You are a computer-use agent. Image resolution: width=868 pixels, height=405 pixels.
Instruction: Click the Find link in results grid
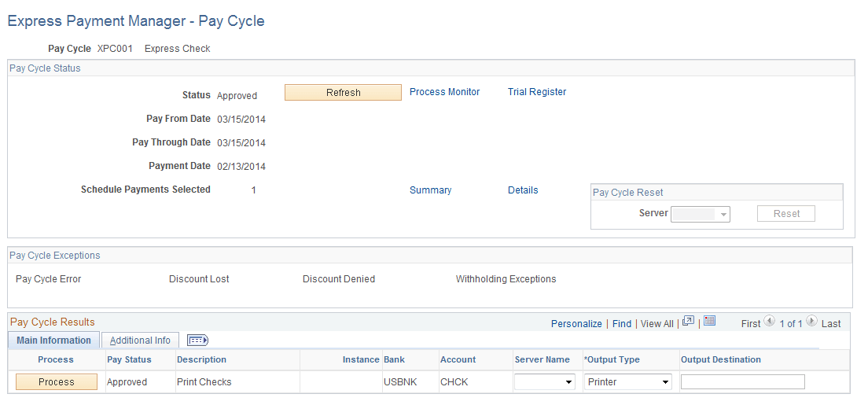click(x=622, y=323)
